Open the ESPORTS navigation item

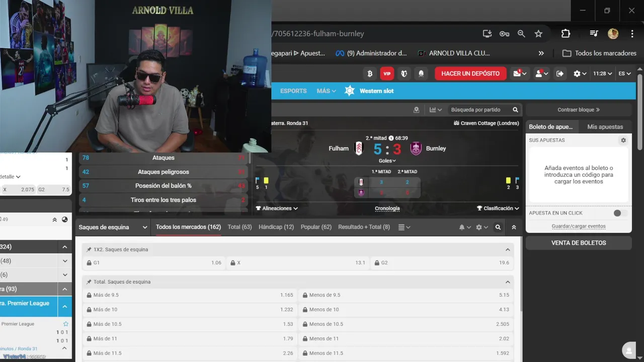tap(293, 91)
